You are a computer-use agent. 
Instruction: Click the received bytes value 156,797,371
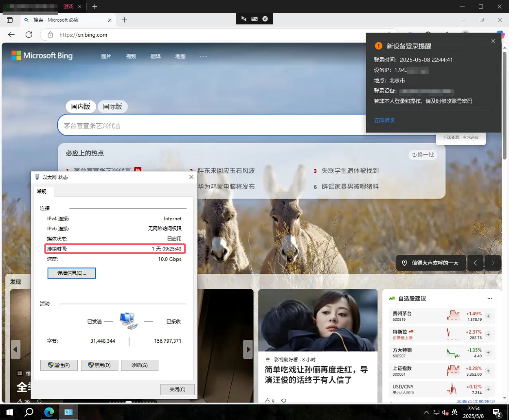(x=168, y=341)
